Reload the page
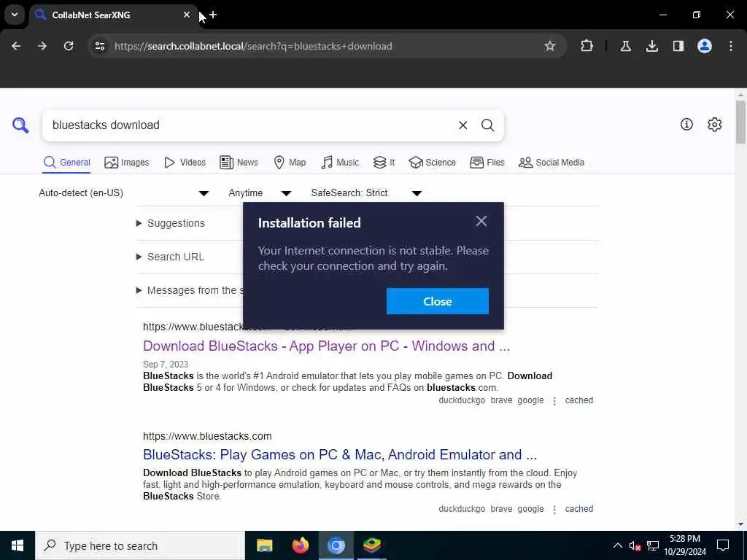Viewport: 747px width, 560px height. tap(69, 46)
